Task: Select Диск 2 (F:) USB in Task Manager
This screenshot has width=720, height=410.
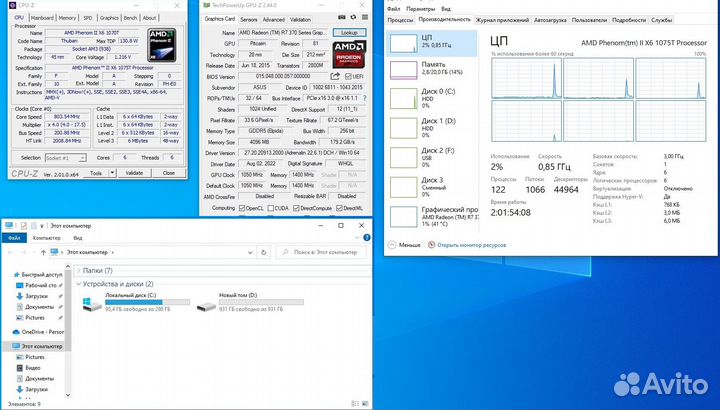Action: [432, 157]
